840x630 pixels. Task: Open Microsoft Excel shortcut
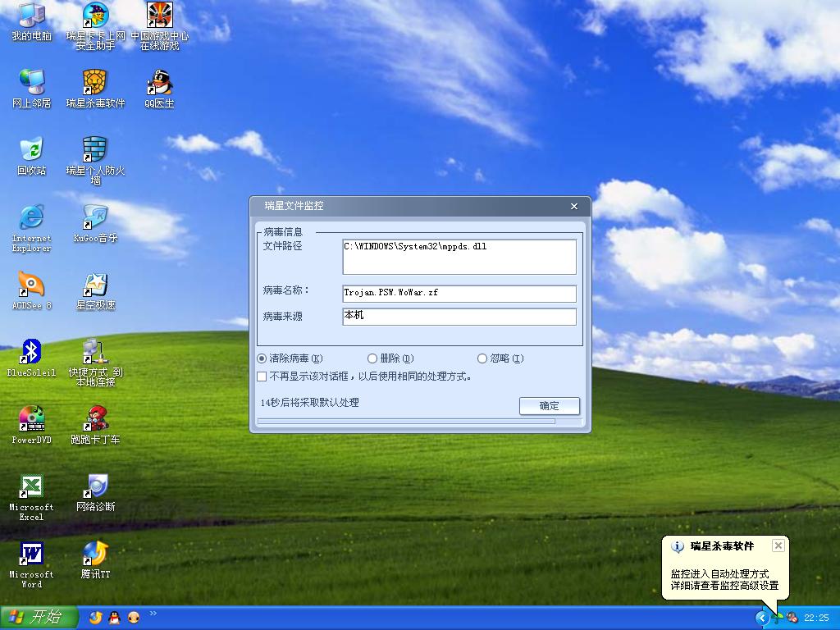[x=31, y=497]
